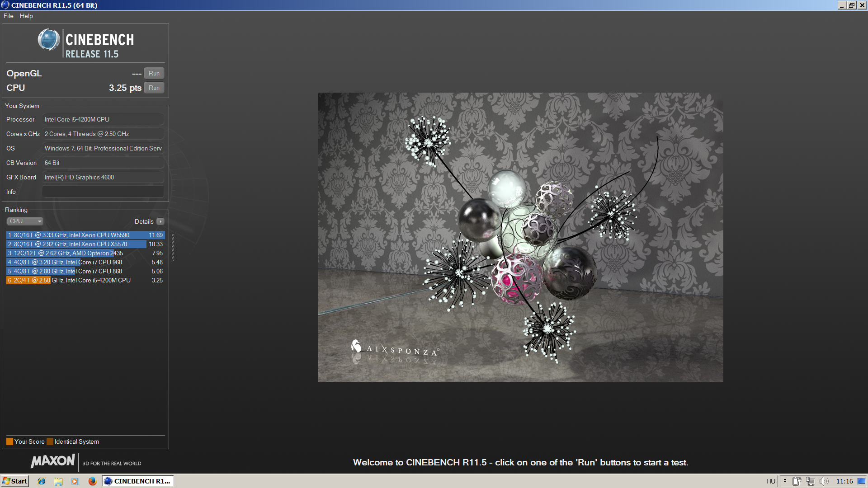
Task: Open the CPU ranking type dropdown
Action: [x=25, y=221]
